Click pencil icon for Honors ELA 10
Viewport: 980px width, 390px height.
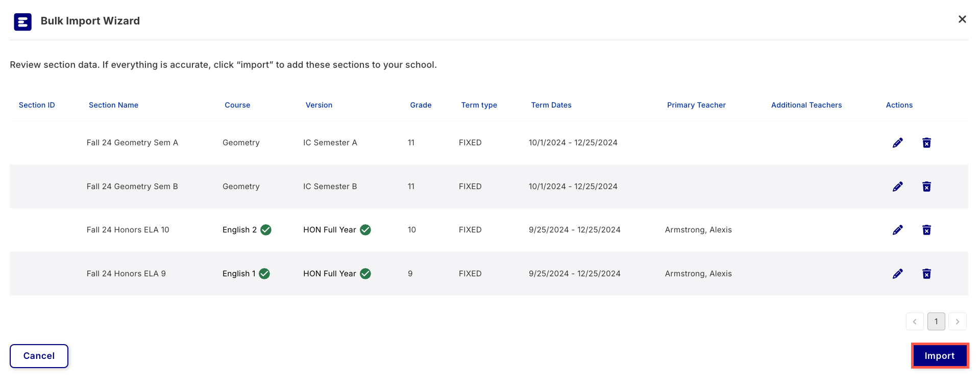point(897,230)
